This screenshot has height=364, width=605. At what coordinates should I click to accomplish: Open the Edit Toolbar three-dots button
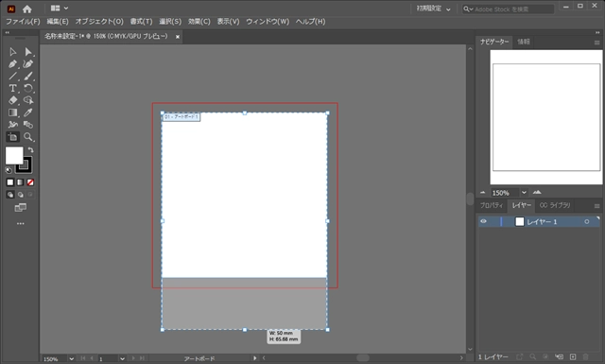click(x=21, y=223)
